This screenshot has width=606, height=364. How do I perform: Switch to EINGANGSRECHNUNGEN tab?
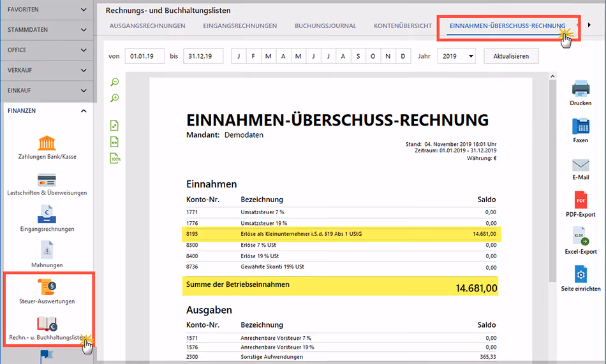pyautogui.click(x=240, y=26)
